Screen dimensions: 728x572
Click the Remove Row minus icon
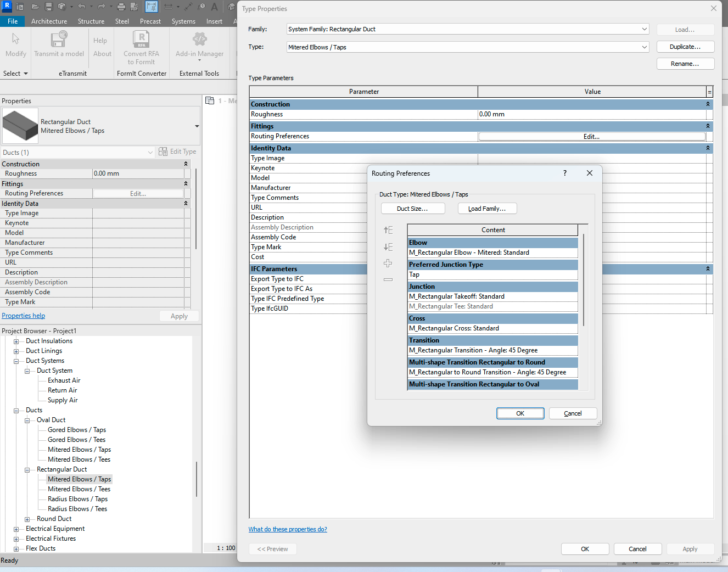[x=388, y=279]
